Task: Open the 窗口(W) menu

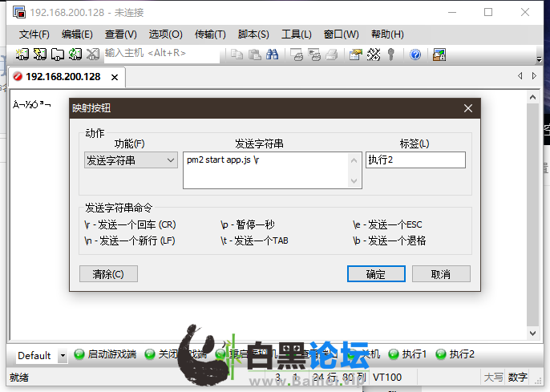Action: pos(342,34)
